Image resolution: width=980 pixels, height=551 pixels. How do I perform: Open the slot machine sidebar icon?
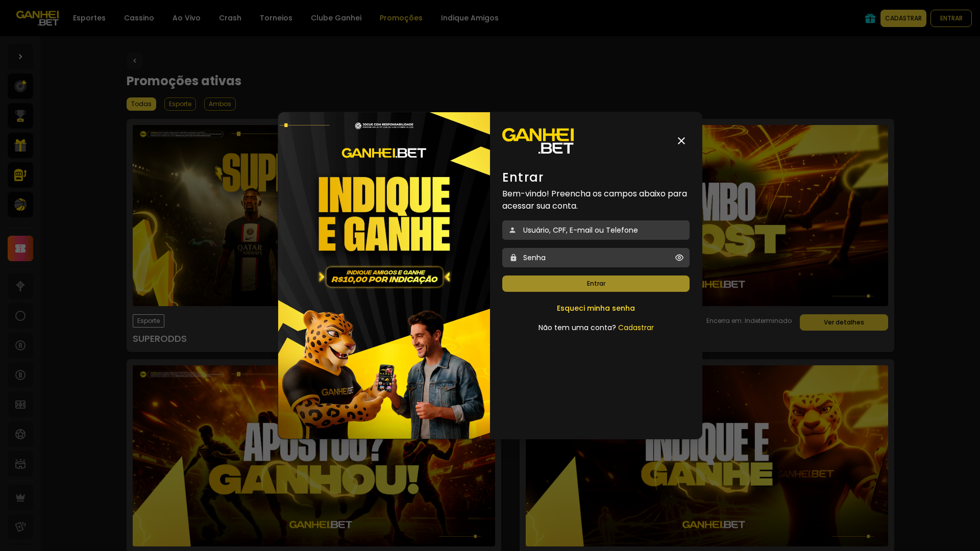20,175
